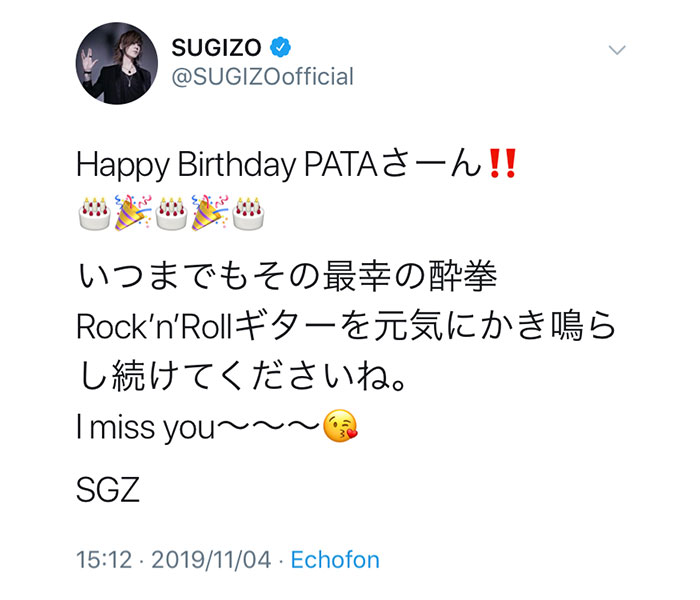
Task: Click the first birthday cake emoji
Action: [x=94, y=213]
